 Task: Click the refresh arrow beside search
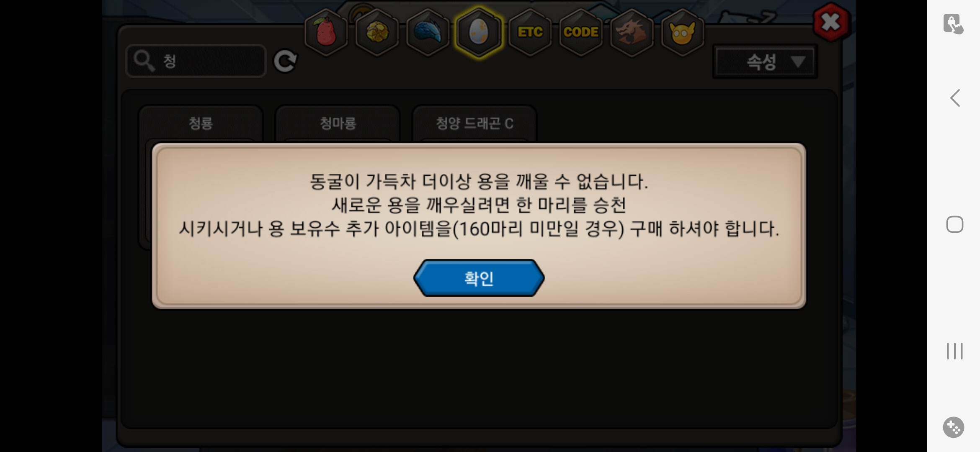click(x=285, y=61)
